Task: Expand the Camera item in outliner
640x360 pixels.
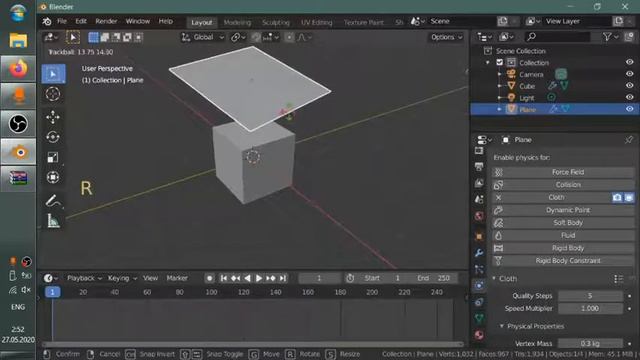Action: click(x=500, y=74)
